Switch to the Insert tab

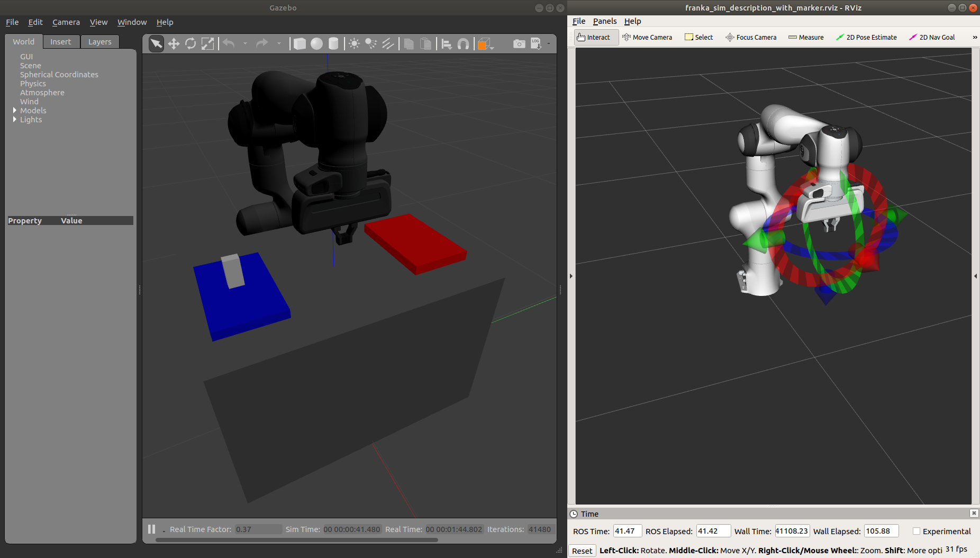pos(60,42)
